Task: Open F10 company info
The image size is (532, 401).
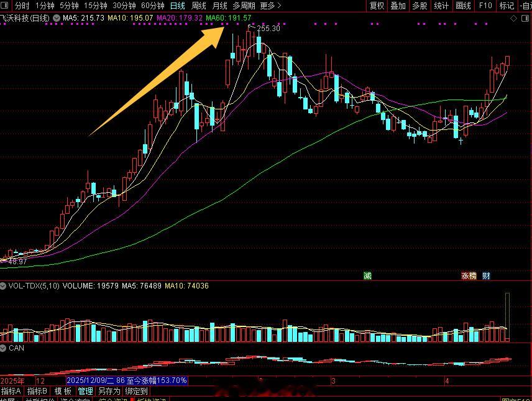Action: (485, 6)
